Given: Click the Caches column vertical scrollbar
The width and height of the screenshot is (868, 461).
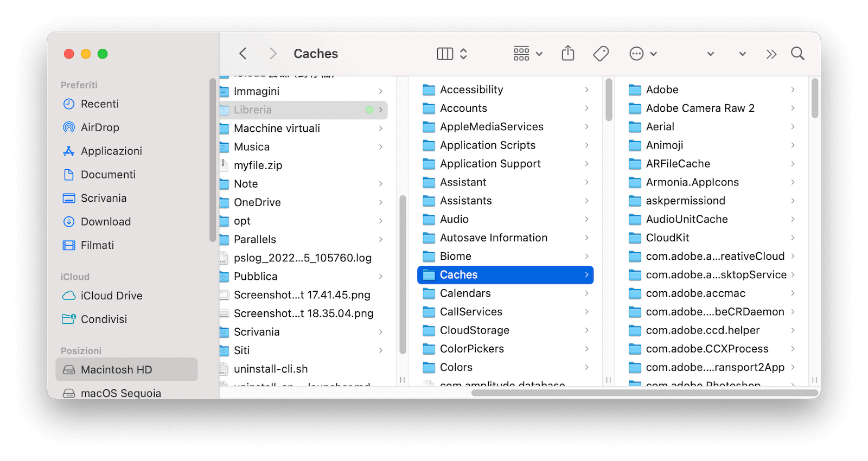Looking at the screenshot, I should [x=815, y=98].
